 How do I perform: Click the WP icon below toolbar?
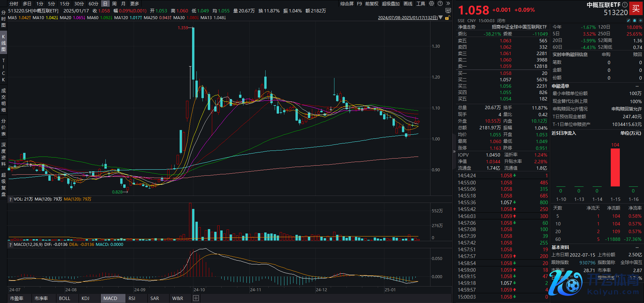[448, 11]
